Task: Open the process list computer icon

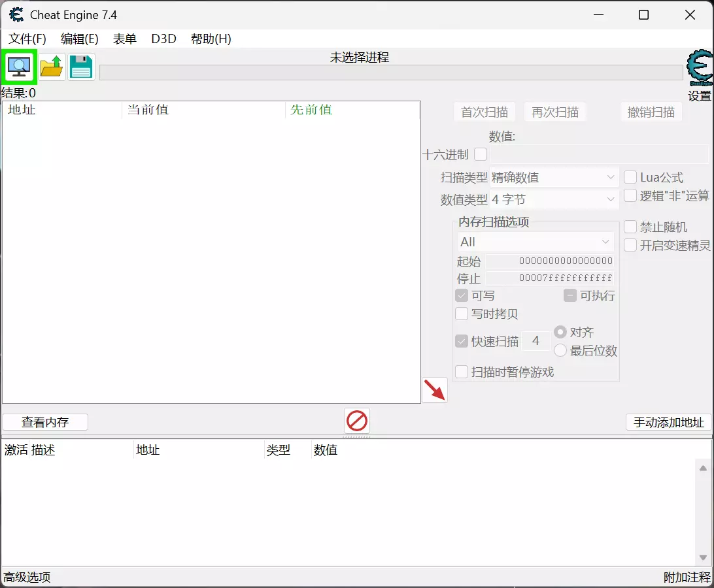Action: 19,67
